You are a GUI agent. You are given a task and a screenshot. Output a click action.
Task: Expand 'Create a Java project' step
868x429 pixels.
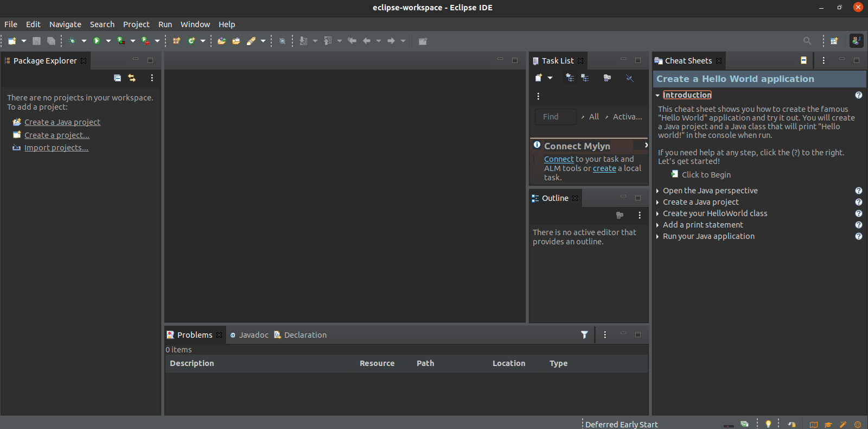tap(658, 202)
